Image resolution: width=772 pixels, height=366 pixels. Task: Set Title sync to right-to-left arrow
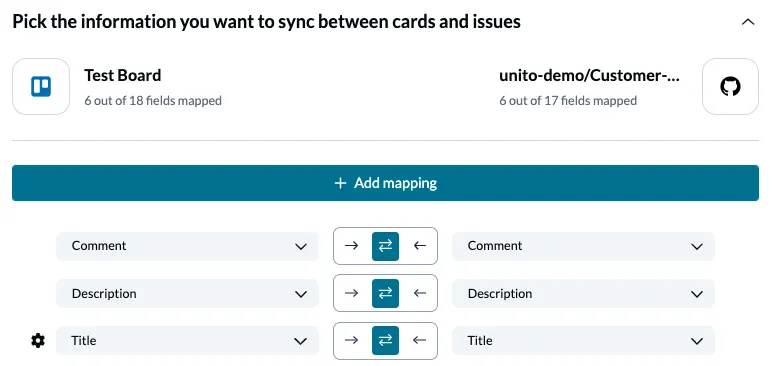coord(419,340)
